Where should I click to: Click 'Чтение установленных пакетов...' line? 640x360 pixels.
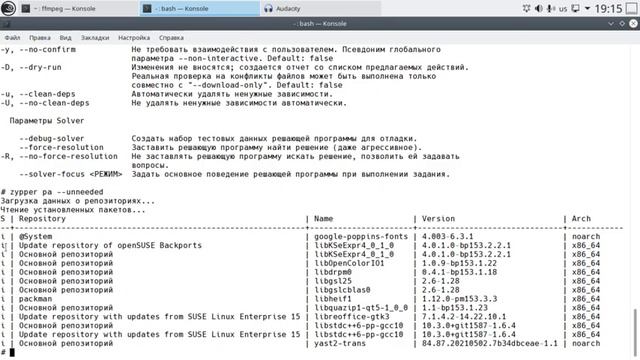point(73,210)
